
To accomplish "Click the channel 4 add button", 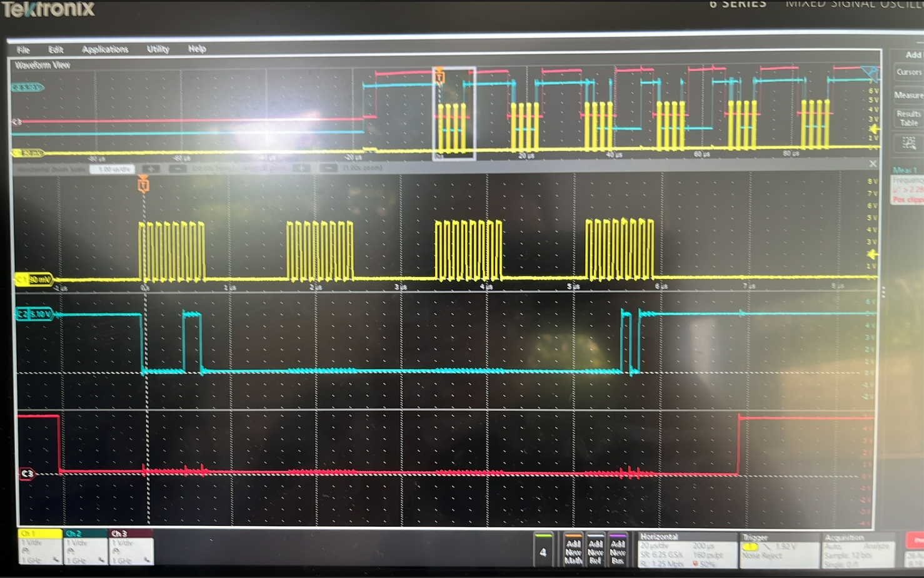I will [543, 550].
